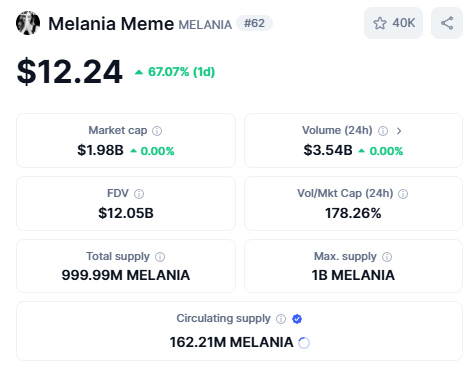Image resolution: width=465 pixels, height=368 pixels.
Task: Open the FDV info icon
Action: click(x=139, y=194)
